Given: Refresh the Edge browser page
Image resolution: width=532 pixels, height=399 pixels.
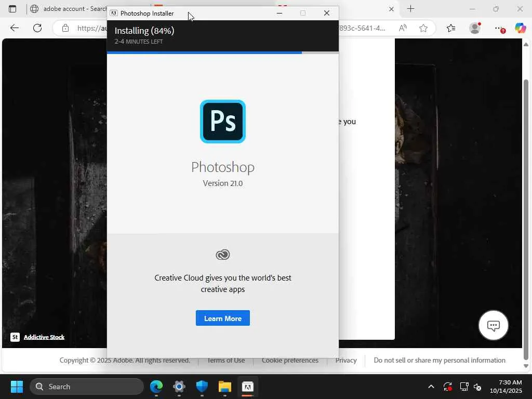Looking at the screenshot, I should click(x=37, y=28).
